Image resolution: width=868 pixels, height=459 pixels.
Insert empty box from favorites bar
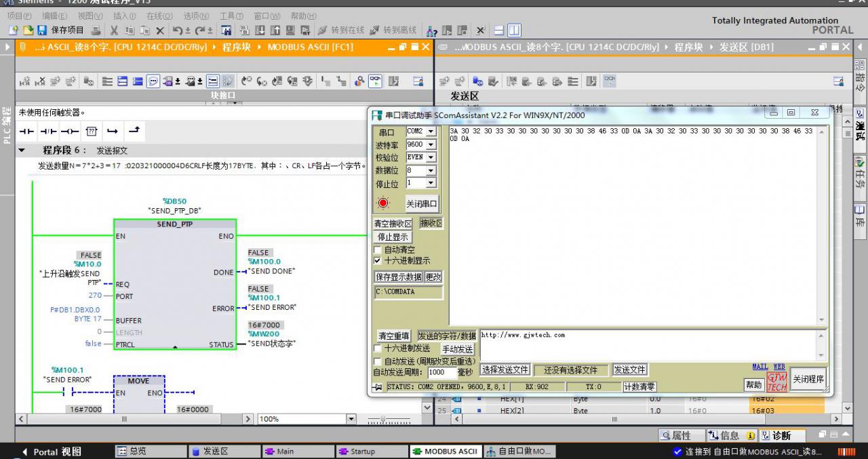[x=92, y=131]
